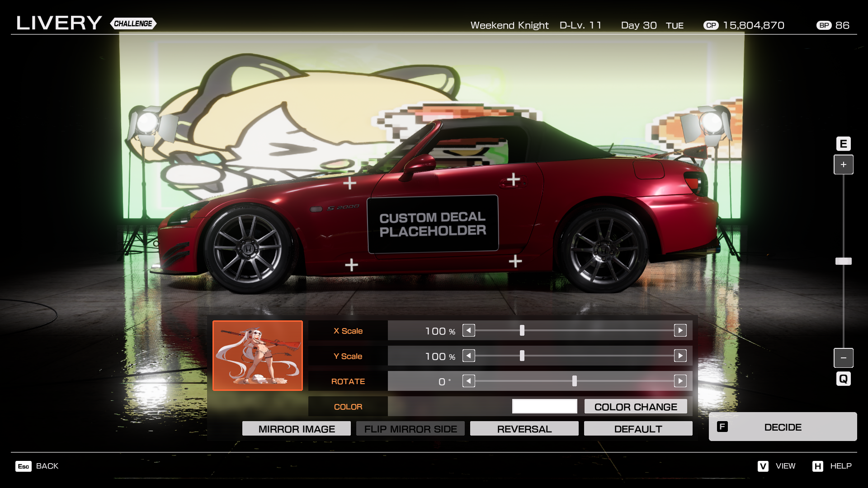Click the Y Scale increase arrow
868x488 pixels.
click(680, 356)
